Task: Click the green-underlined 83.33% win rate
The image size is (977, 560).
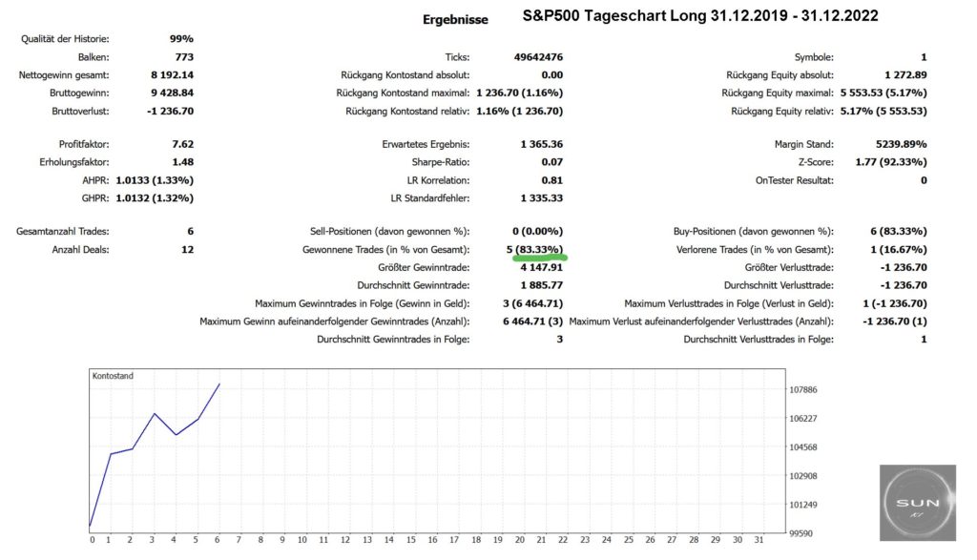Action: (542, 250)
